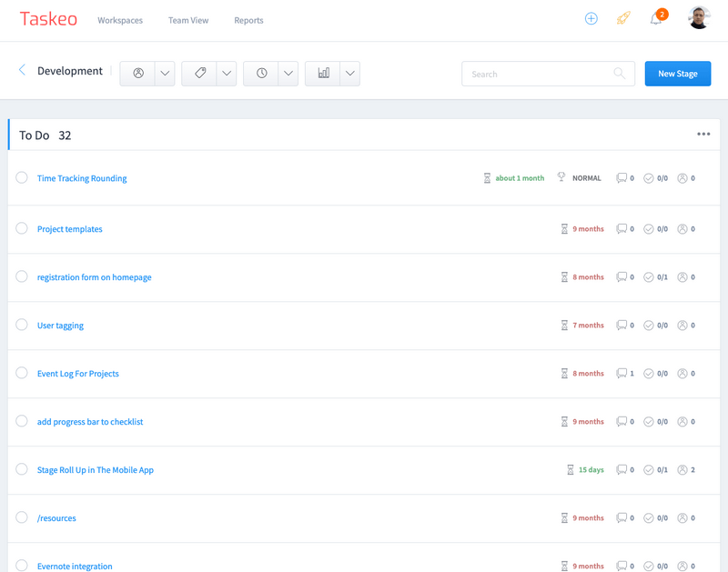Click the bar chart icon

(323, 74)
